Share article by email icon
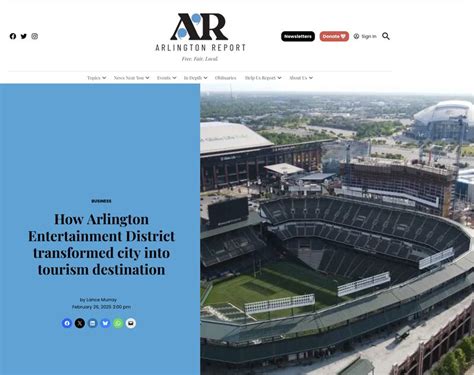This screenshot has width=474, height=375. [x=131, y=323]
